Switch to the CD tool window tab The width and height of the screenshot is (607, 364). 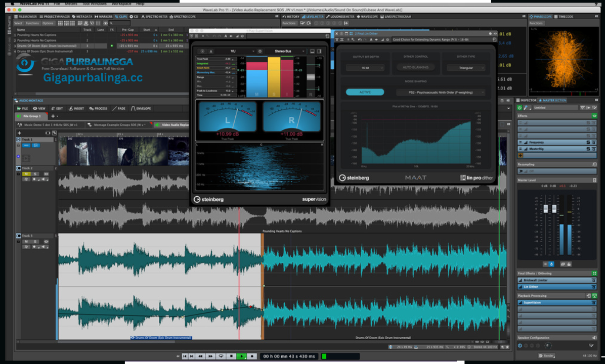click(134, 17)
